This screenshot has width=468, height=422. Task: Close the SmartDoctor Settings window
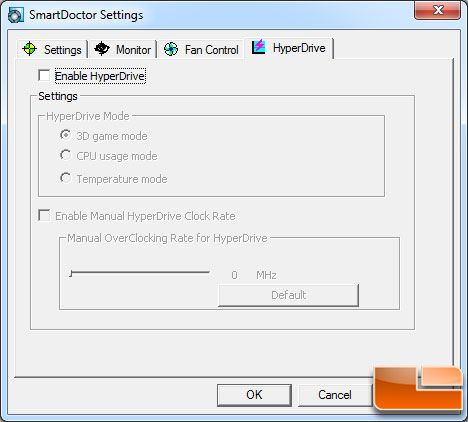click(x=438, y=10)
